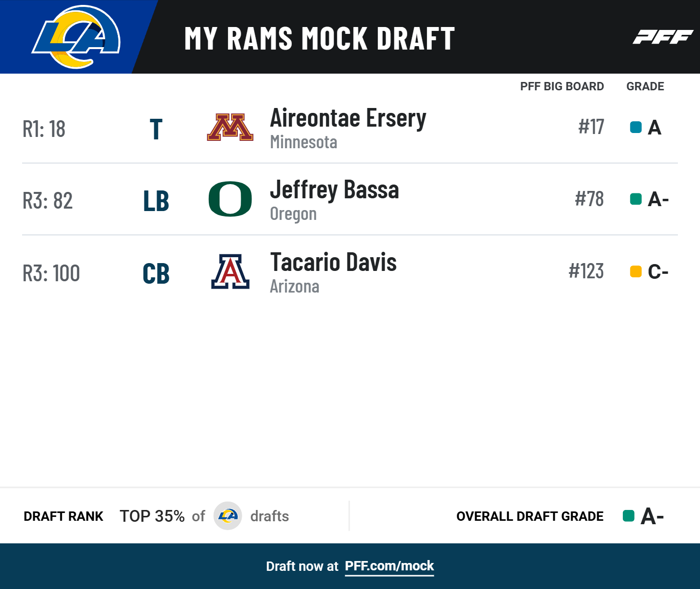Click the PFF logo in header

point(663,37)
